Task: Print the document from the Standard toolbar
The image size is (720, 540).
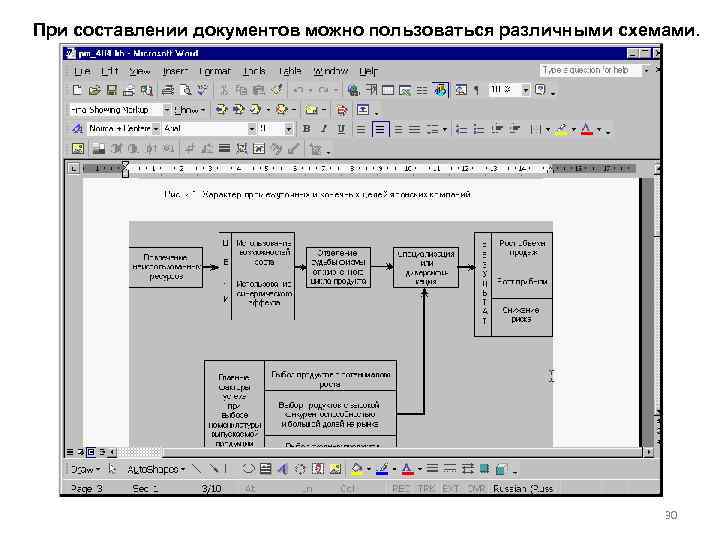Action: pos(169,90)
